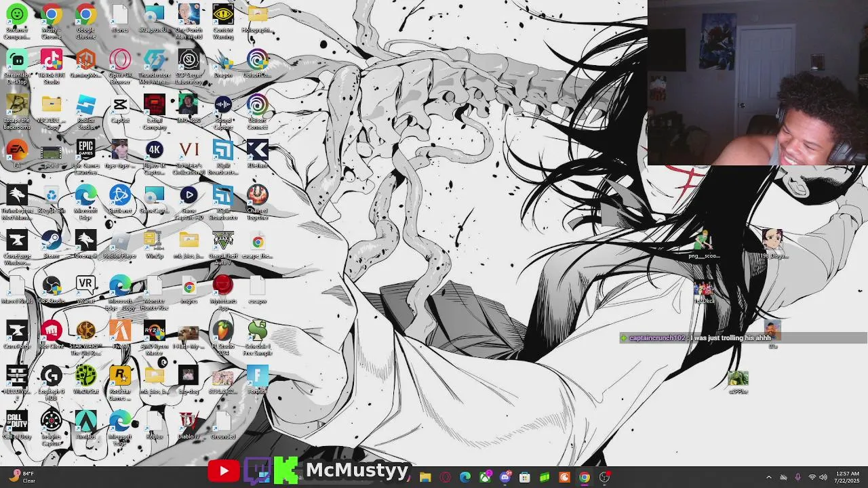Viewport: 868px width, 488px height.
Task: Open the Roblox Studio shortcut
Action: (85, 112)
